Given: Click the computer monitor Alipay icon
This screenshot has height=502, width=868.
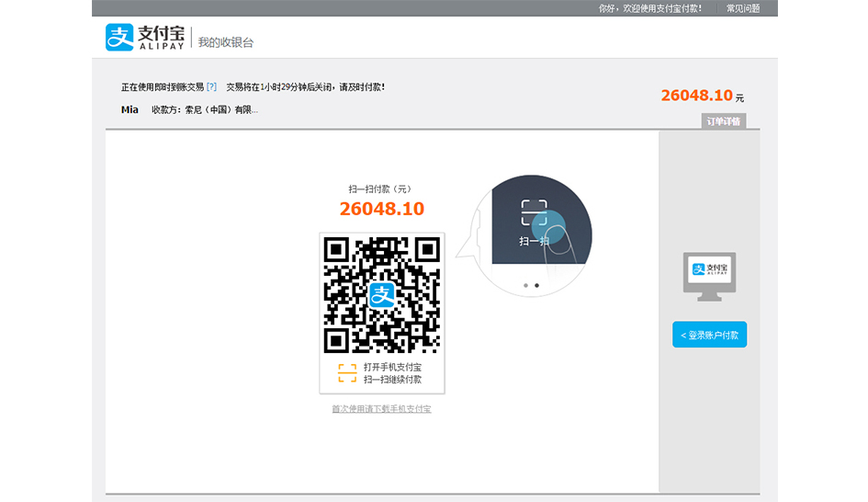Looking at the screenshot, I should point(709,277).
